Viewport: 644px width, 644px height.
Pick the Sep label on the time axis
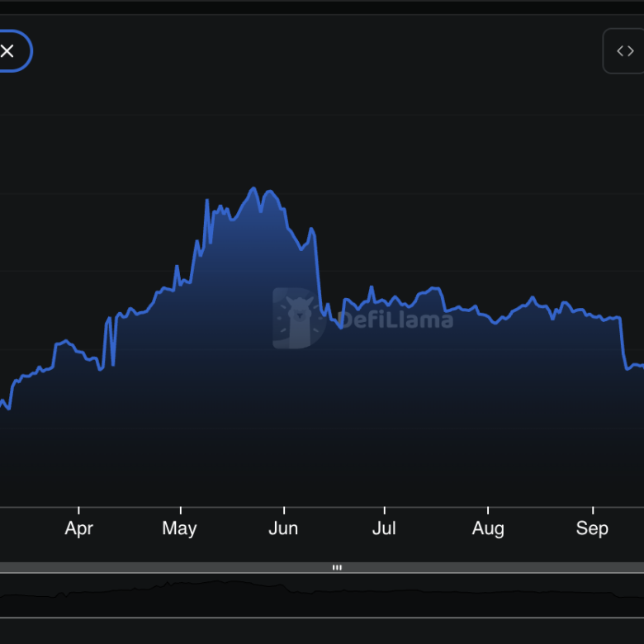[592, 528]
